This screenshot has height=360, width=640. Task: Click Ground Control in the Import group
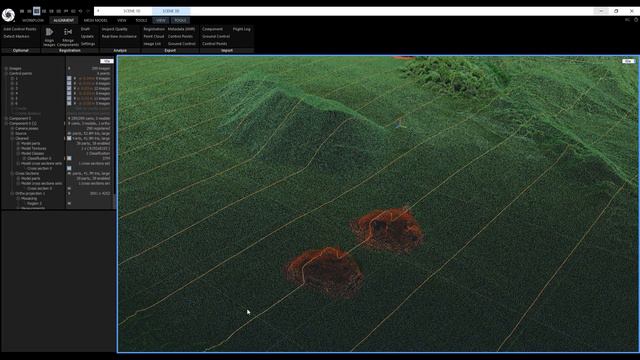pos(216,36)
